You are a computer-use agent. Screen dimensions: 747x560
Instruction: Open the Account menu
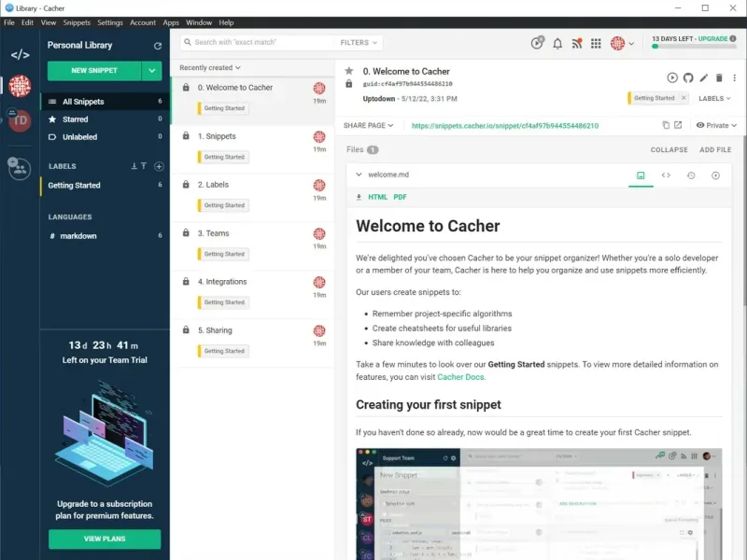(x=143, y=22)
